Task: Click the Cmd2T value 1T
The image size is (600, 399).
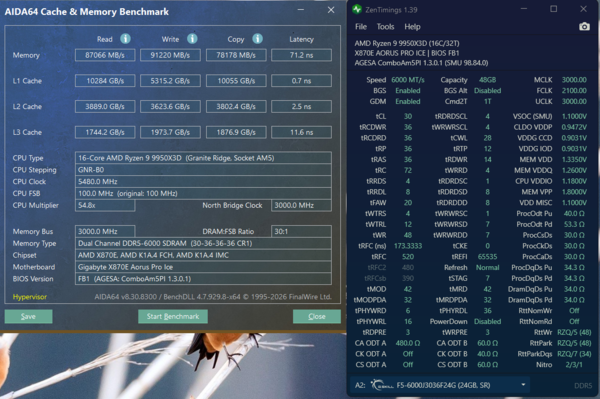Action: 488,101
